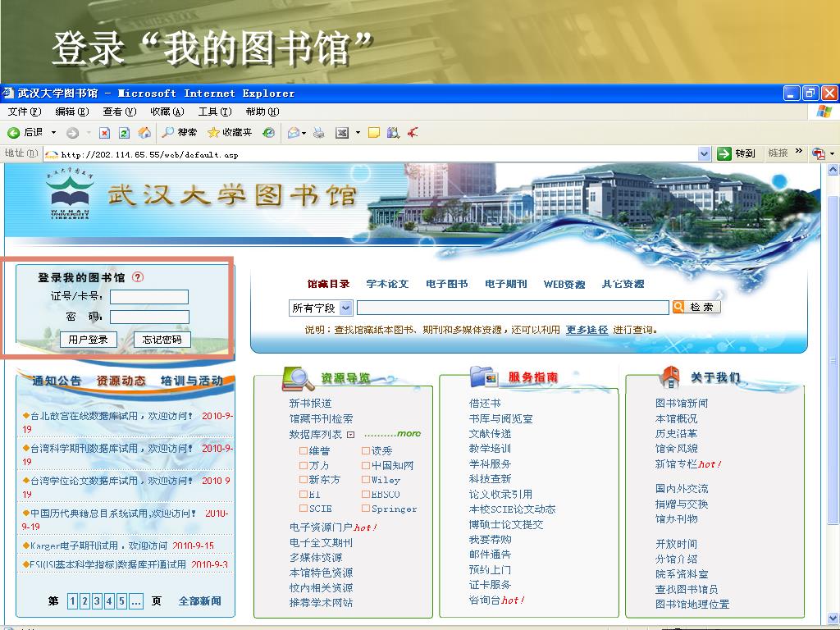The height and width of the screenshot is (630, 840).
Task: Click the Mail toolbar icon
Action: [x=293, y=133]
